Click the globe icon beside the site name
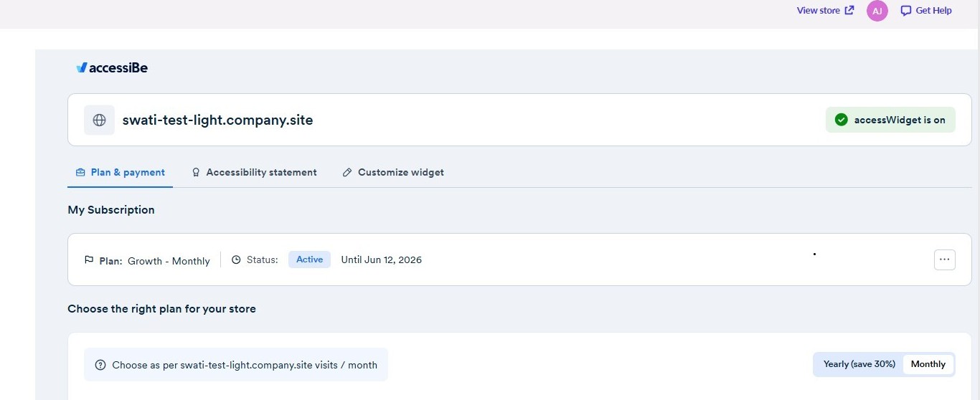The image size is (980, 400). pos(99,120)
